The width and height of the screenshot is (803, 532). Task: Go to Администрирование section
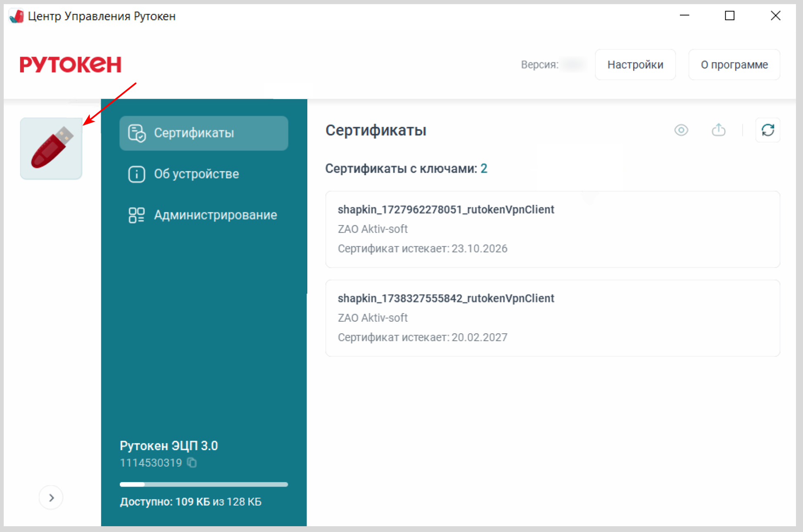tap(215, 215)
